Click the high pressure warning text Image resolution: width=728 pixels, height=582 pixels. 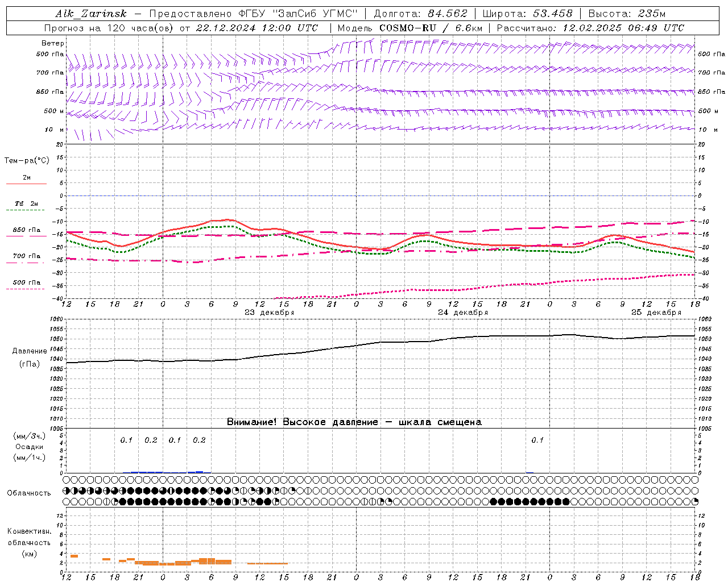pos(354,422)
